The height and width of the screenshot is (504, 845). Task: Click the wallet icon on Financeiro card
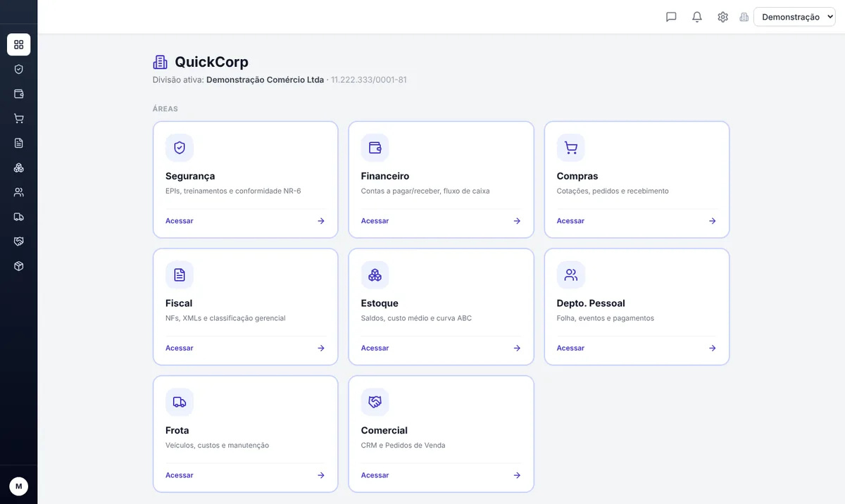tap(375, 148)
